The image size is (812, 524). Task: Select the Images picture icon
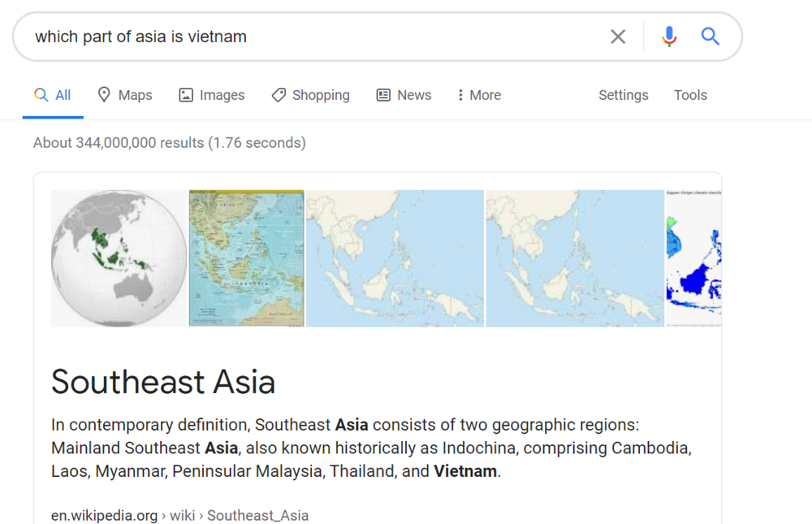coord(186,95)
